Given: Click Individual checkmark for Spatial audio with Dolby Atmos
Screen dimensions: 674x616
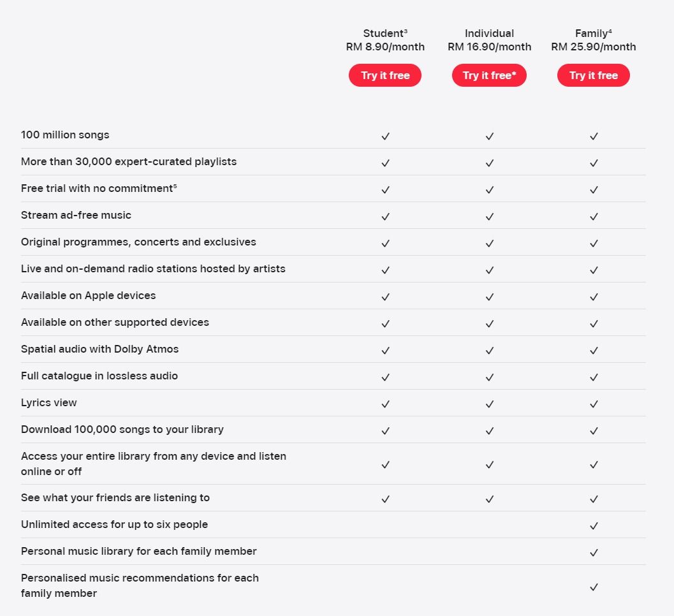Looking at the screenshot, I should pos(489,351).
